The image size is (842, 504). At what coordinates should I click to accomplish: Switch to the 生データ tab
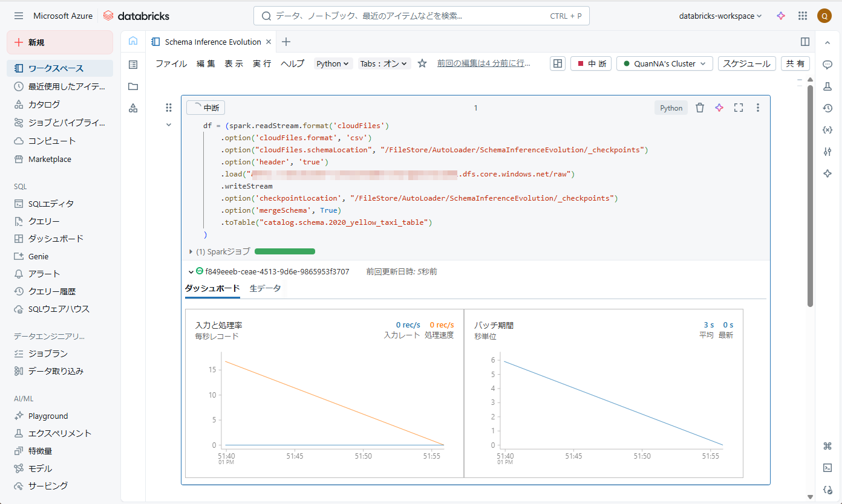(x=265, y=289)
